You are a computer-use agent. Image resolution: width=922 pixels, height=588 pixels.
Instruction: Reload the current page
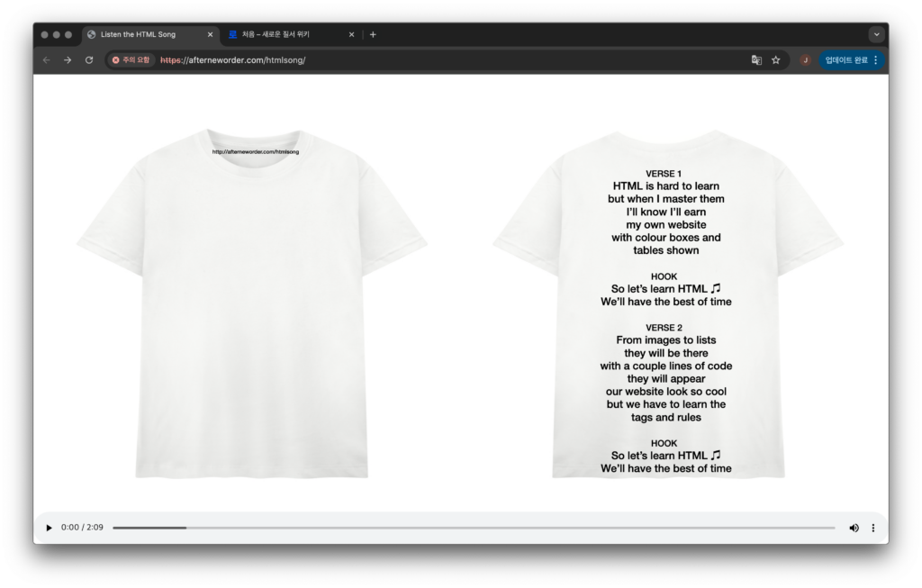pyautogui.click(x=89, y=60)
